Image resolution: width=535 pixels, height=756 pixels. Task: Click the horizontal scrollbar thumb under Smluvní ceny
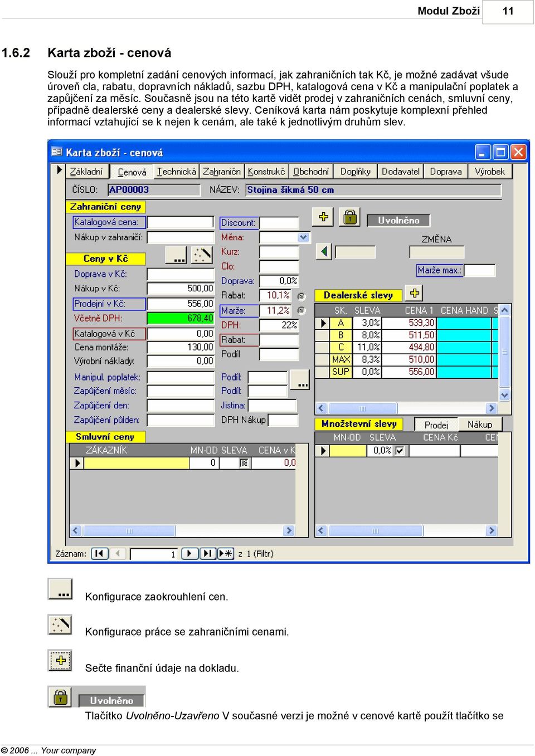(130, 531)
